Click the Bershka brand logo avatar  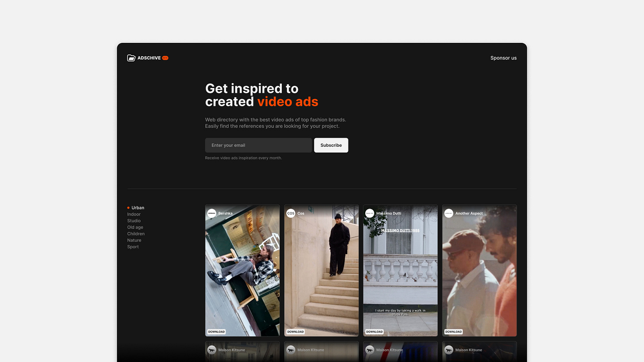point(212,213)
